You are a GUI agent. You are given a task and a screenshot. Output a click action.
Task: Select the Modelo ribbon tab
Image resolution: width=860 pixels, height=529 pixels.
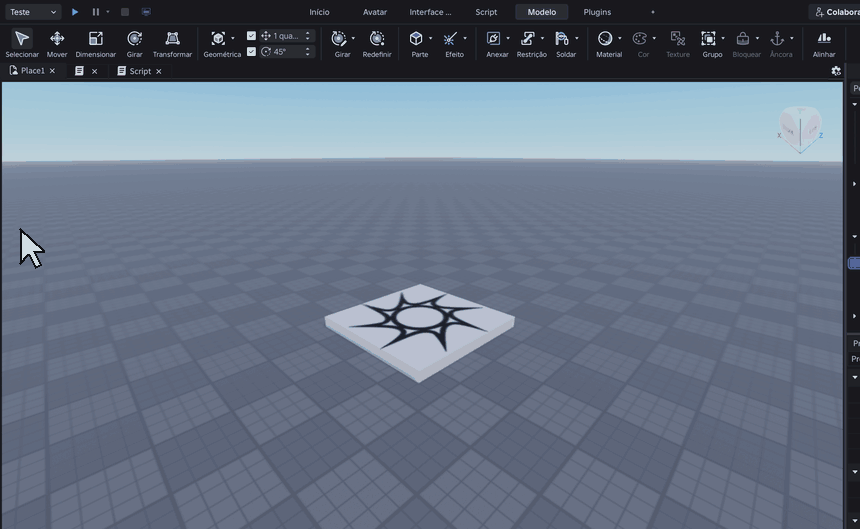click(542, 12)
